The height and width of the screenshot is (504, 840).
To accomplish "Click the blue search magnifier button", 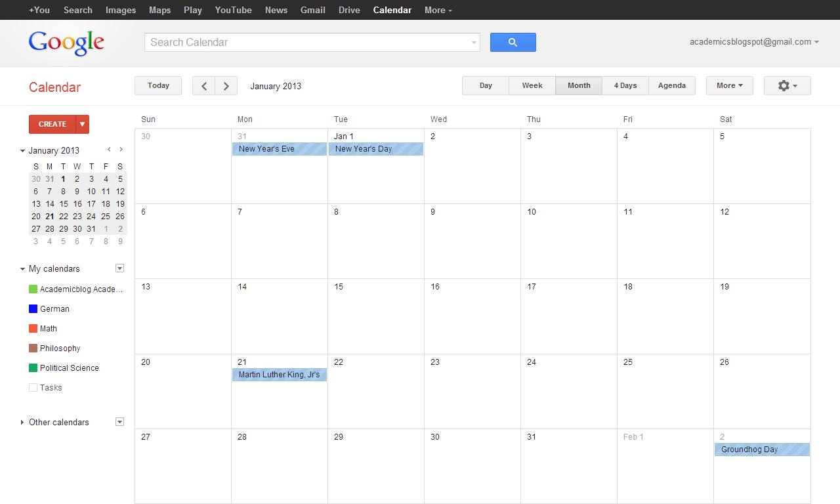I will point(513,42).
